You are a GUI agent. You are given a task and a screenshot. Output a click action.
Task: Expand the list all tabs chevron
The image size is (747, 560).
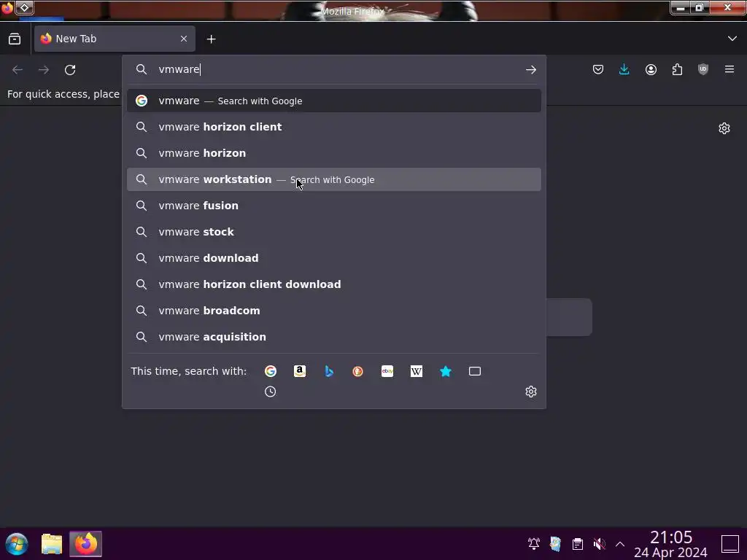pyautogui.click(x=732, y=39)
